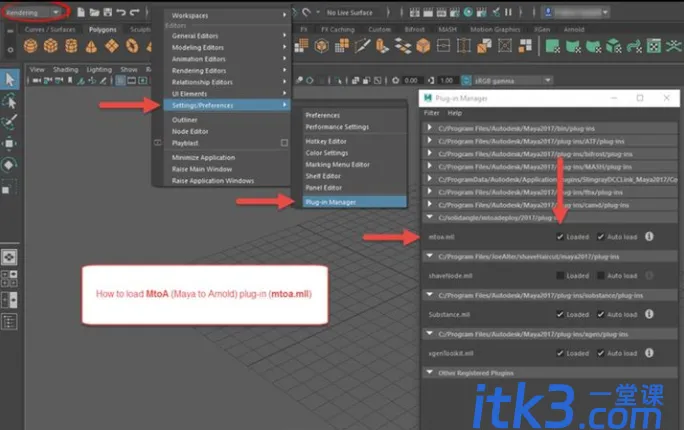Enable Auto load for shaveNode.mll
The width and height of the screenshot is (684, 430).
601,276
